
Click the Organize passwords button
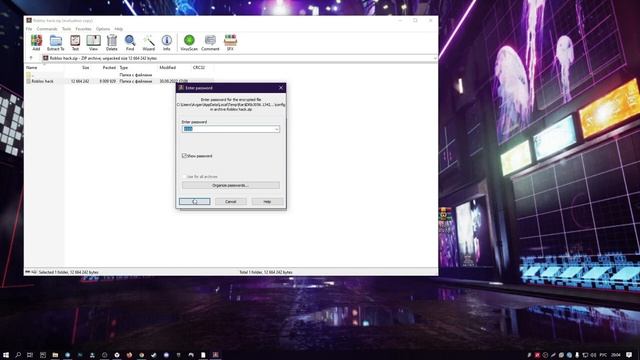(231, 185)
